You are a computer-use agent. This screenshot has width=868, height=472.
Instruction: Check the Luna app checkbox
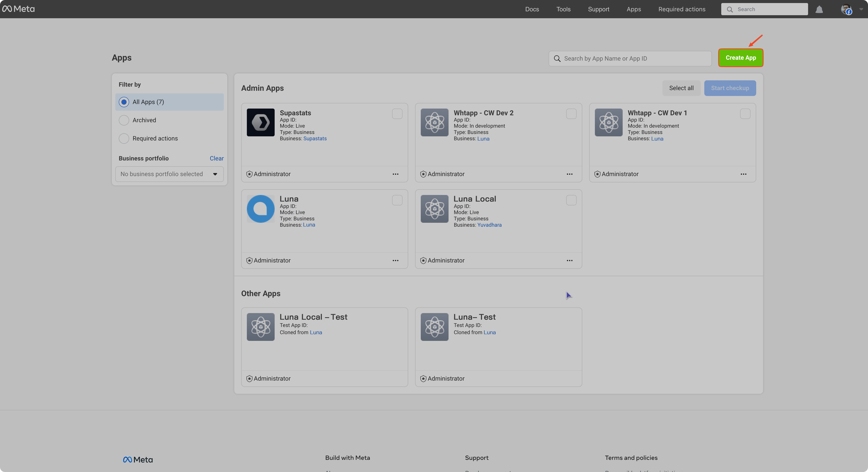point(397,200)
